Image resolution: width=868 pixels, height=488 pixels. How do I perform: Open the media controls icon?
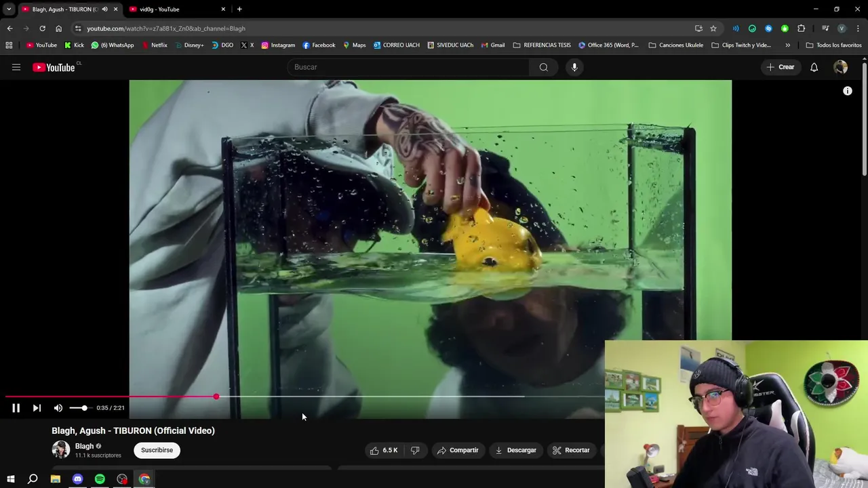point(825,28)
